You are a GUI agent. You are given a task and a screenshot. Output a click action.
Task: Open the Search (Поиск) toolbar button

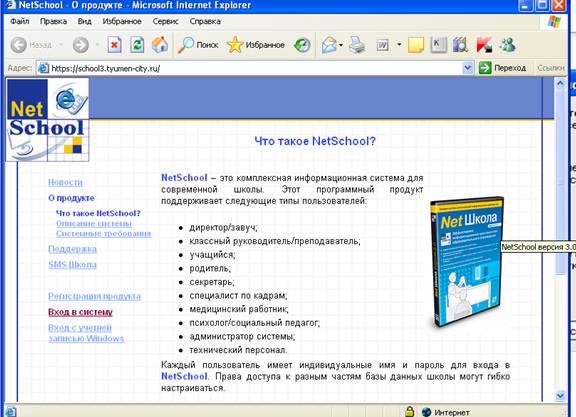pos(198,45)
